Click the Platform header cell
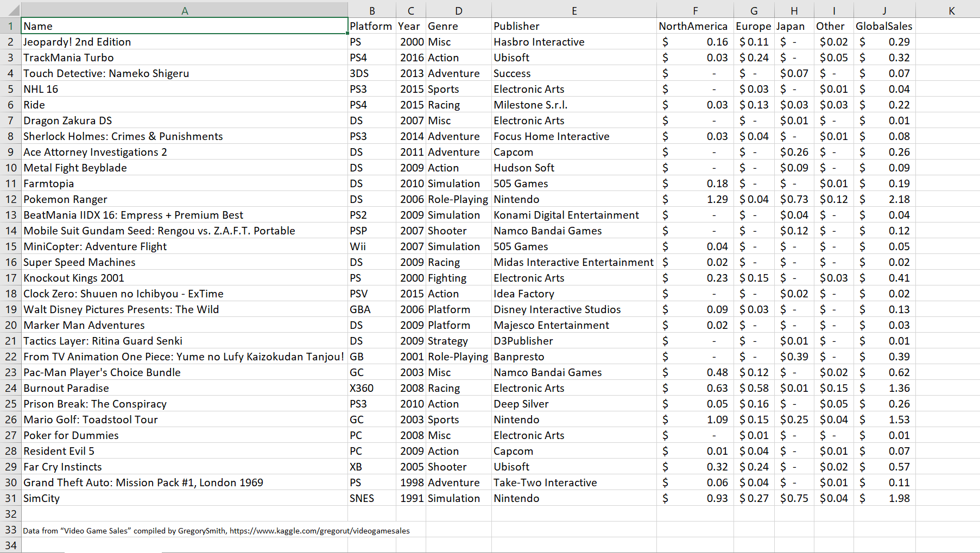This screenshot has height=553, width=980. (x=372, y=26)
